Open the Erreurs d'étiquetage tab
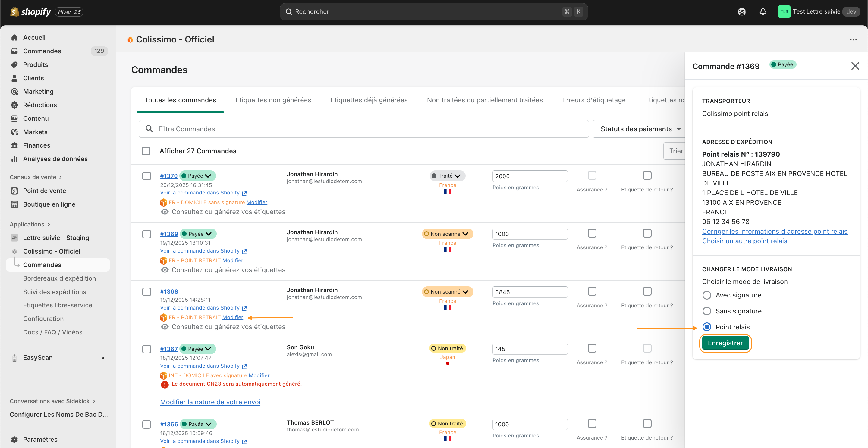This screenshot has width=868, height=448. coord(593,100)
